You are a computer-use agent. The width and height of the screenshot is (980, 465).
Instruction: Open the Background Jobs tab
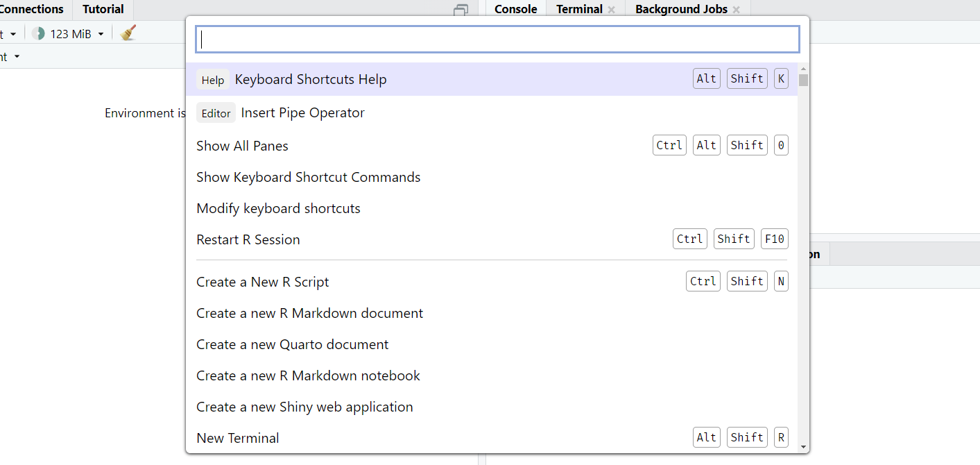point(680,10)
